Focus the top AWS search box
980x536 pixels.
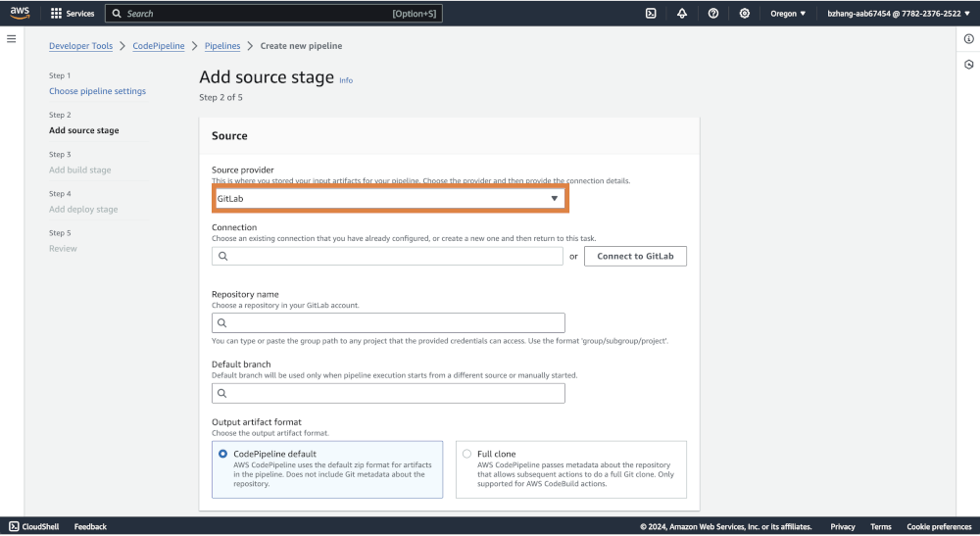(273, 13)
